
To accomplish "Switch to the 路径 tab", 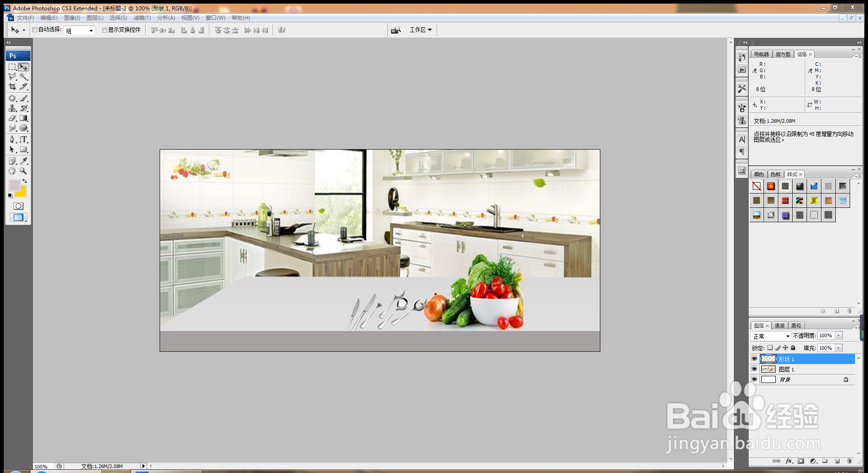I will click(x=796, y=326).
